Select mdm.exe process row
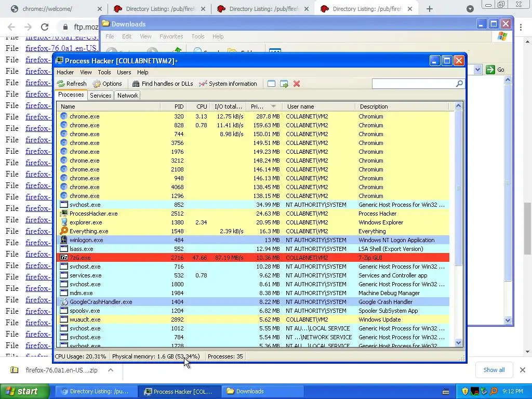Image resolution: width=532 pixels, height=399 pixels. point(253,293)
